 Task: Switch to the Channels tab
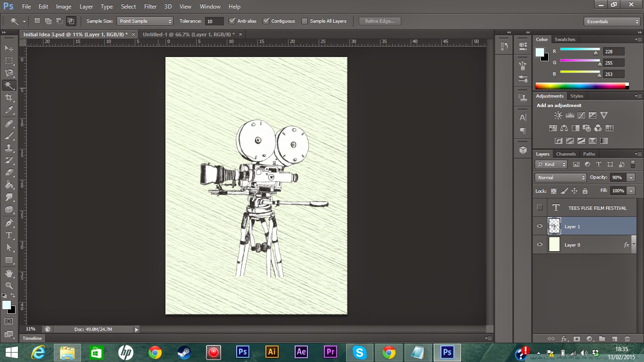click(566, 154)
